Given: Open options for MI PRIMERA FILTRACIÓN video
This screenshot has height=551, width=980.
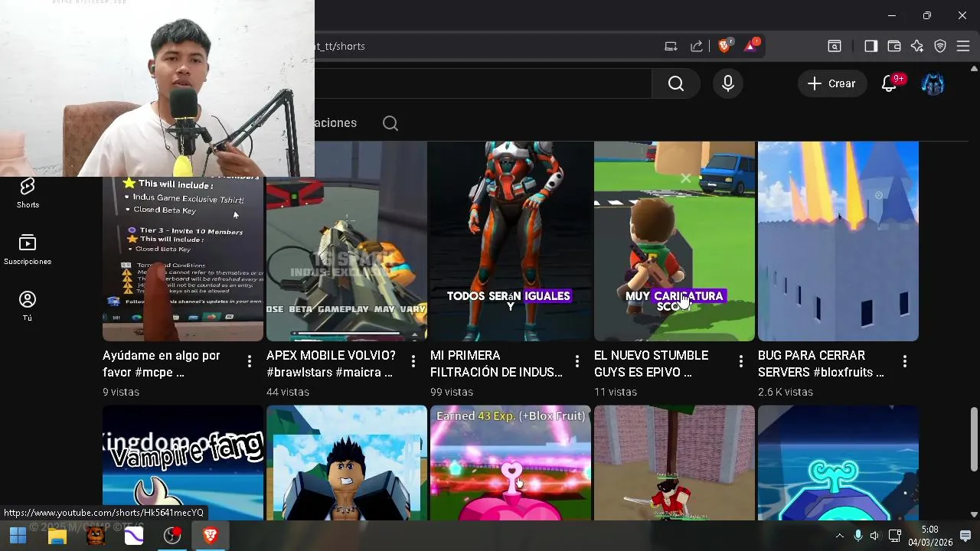Looking at the screenshot, I should click(x=577, y=361).
